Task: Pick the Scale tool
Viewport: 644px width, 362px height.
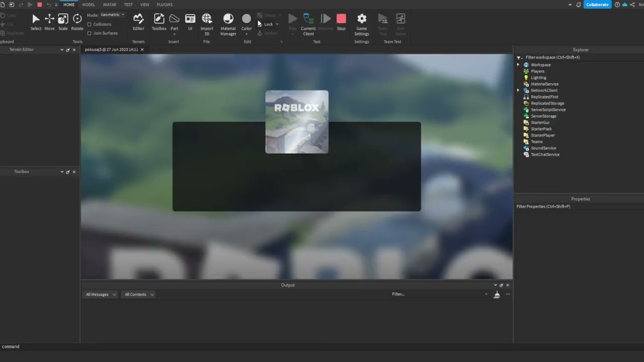Action: (63, 22)
